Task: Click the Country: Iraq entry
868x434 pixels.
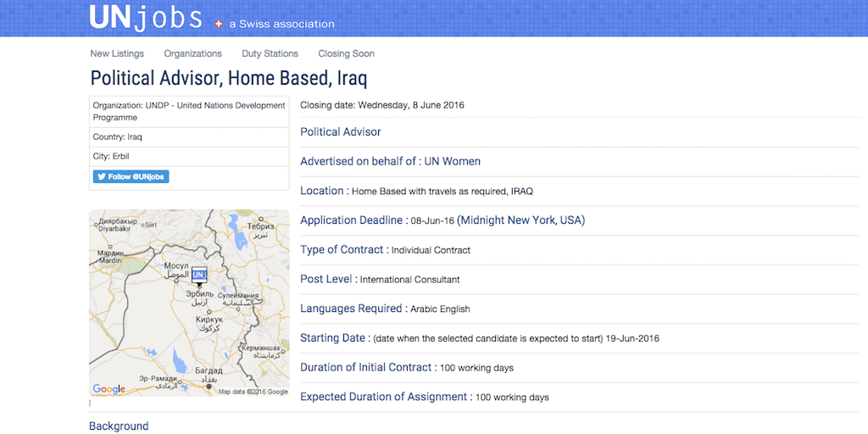Action: [x=118, y=136]
